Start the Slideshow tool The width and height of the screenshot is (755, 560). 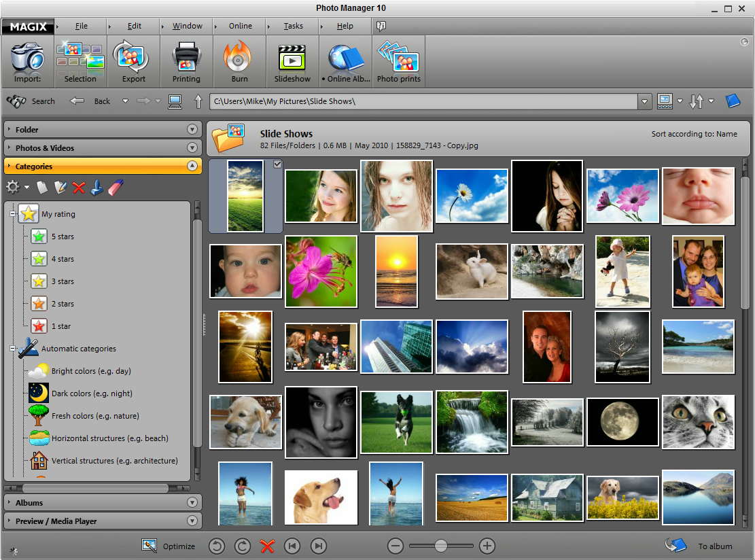click(292, 61)
